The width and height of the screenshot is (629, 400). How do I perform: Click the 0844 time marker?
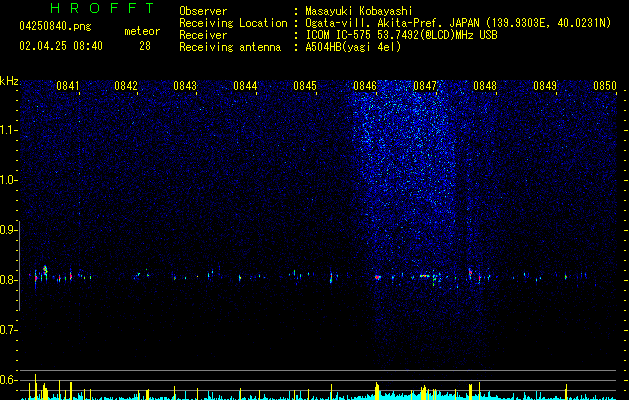coord(245,86)
